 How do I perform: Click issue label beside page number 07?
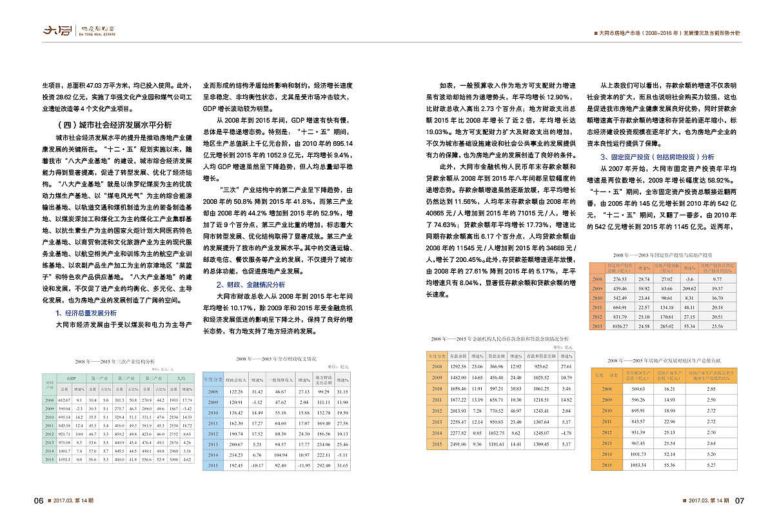coord(709,500)
